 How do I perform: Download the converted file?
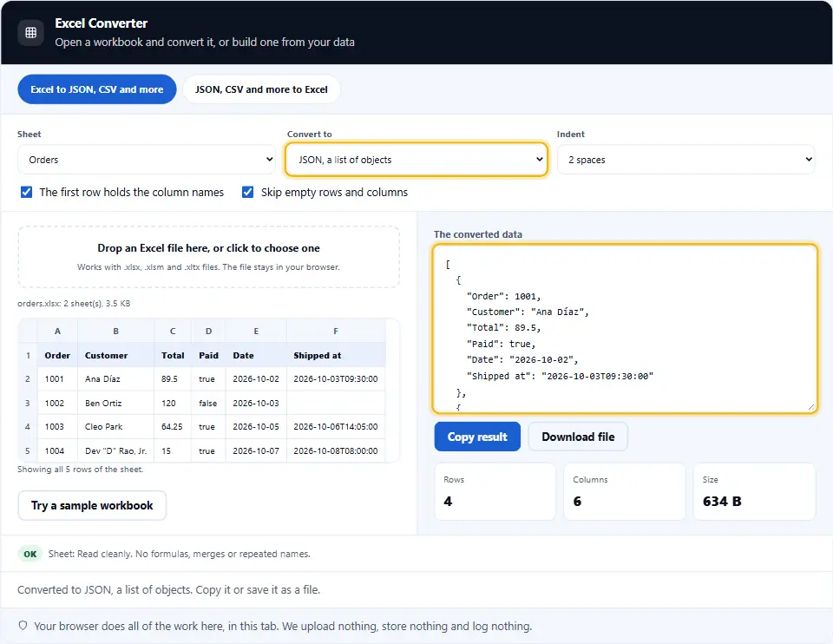(x=578, y=437)
